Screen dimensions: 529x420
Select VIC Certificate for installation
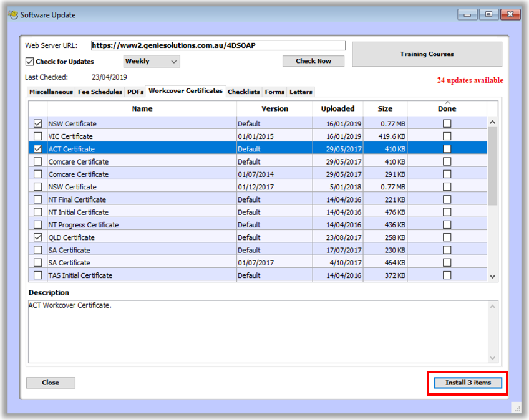tap(38, 136)
